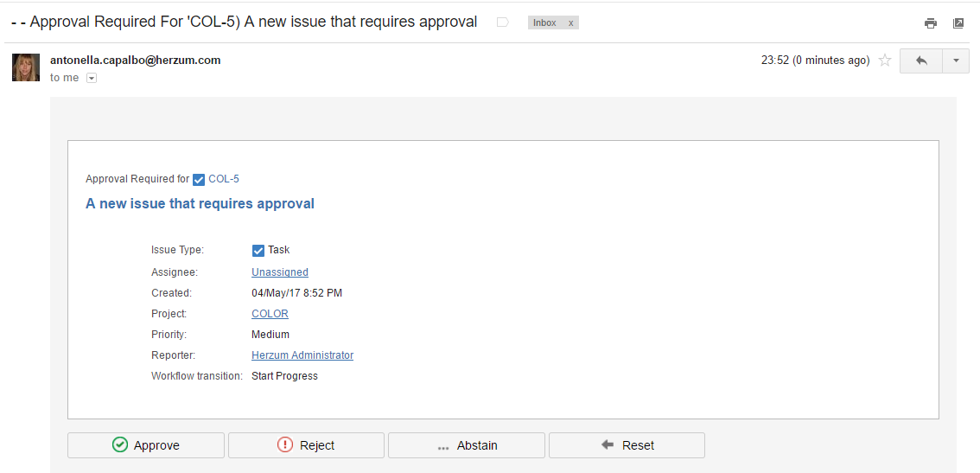Expand recipient details next to 'to me'
Viewport: 980px width, 473px height.
click(x=92, y=78)
